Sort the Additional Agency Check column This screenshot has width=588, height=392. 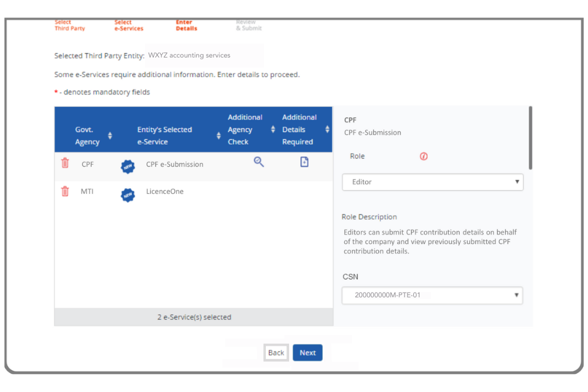(x=273, y=130)
